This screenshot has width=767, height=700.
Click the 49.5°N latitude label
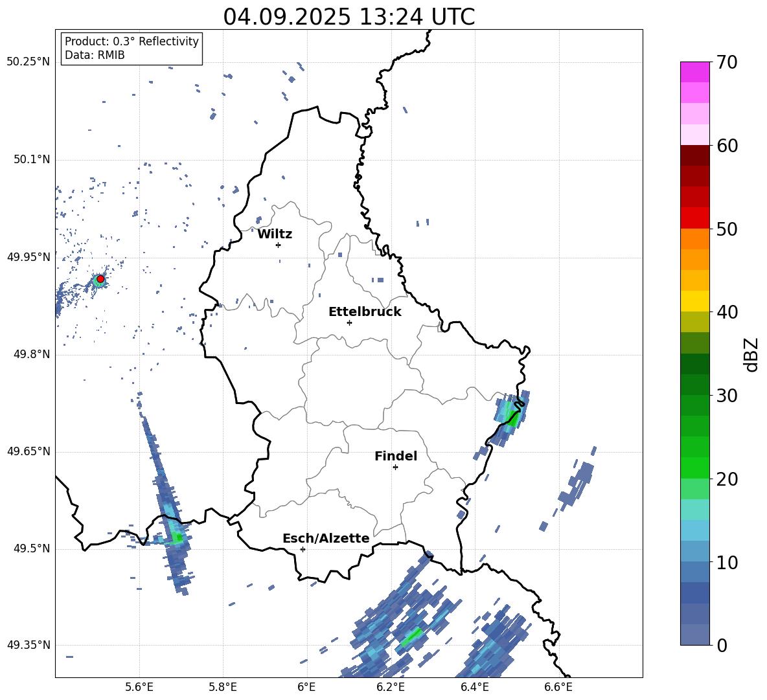pos(31,548)
